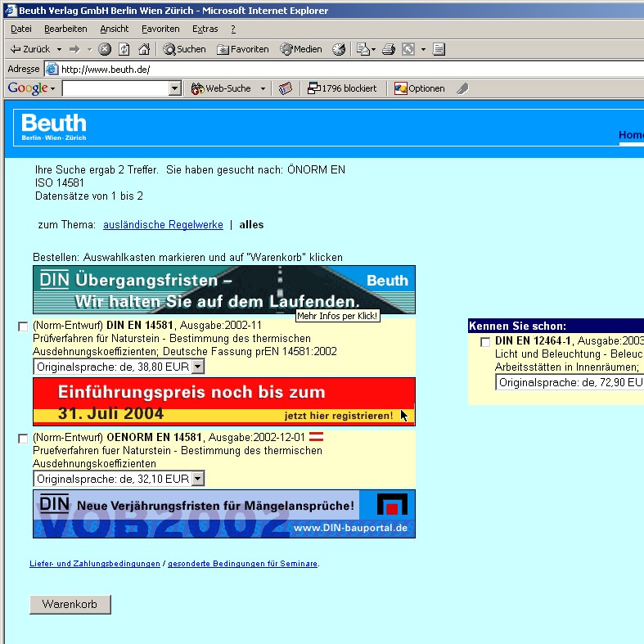This screenshot has height=644, width=644.
Task: Open the ? help menu
Action: tap(233, 29)
